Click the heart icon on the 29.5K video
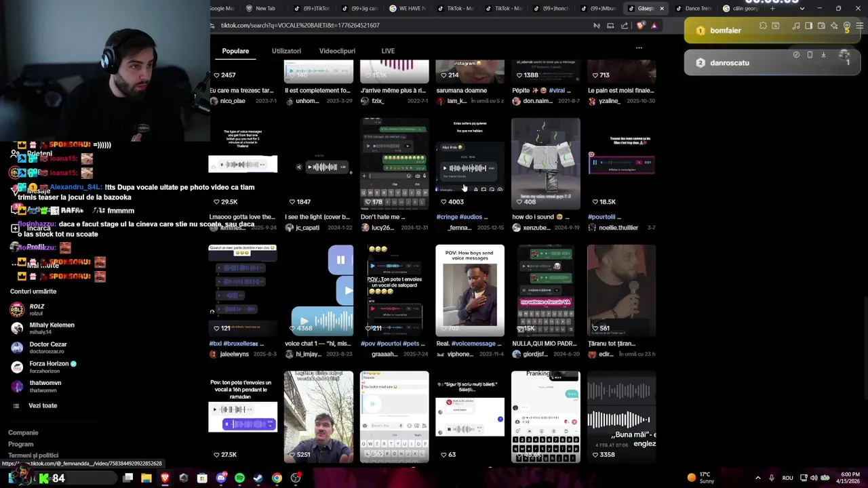This screenshot has height=488, width=868. [x=216, y=202]
